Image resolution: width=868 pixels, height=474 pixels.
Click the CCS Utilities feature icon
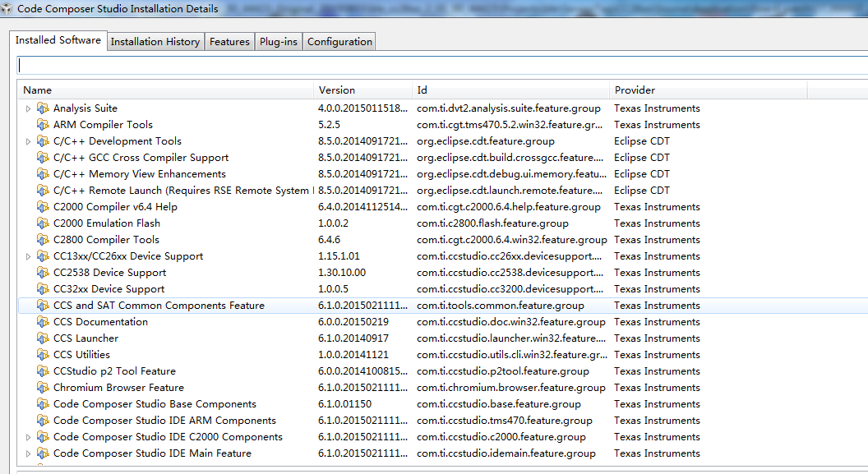44,355
